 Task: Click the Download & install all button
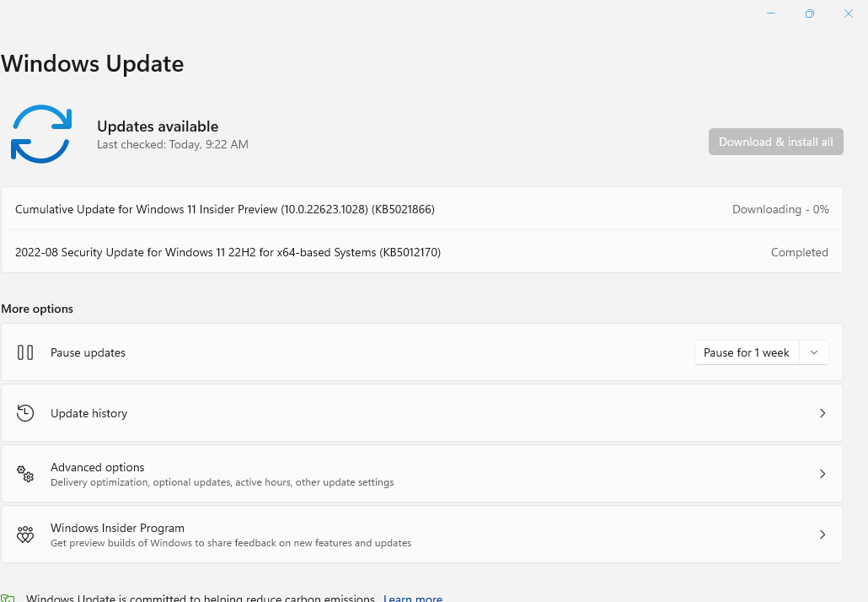[775, 142]
